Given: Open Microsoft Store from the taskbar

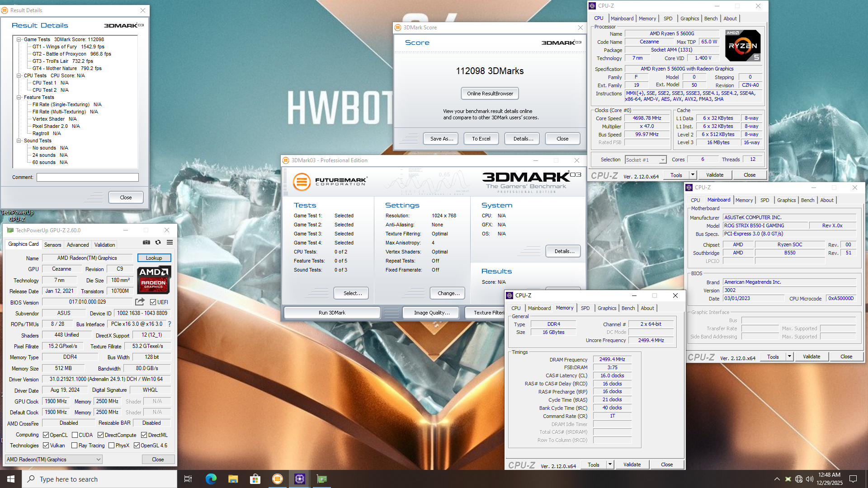Looking at the screenshot, I should tap(255, 479).
